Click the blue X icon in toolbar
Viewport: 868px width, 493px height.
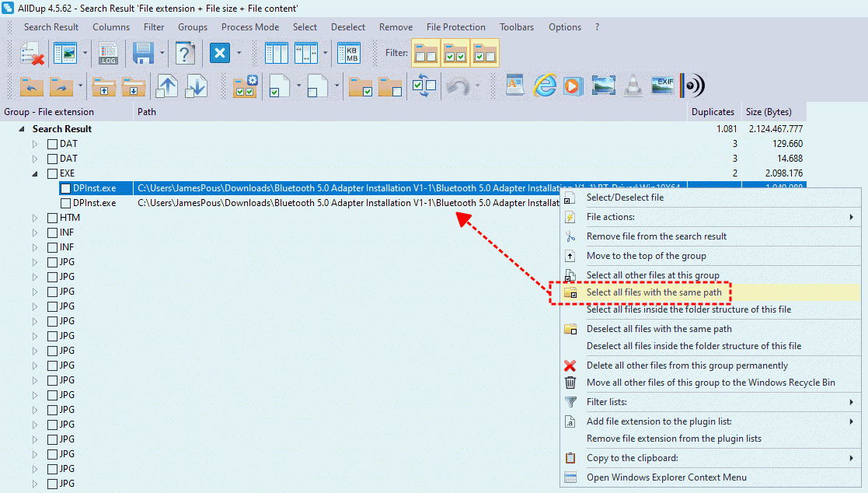tap(220, 54)
